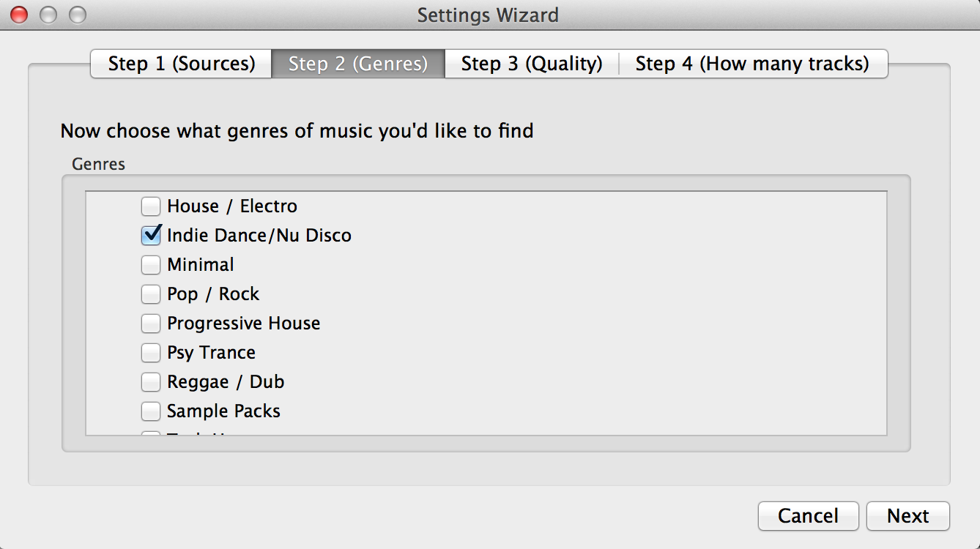The height and width of the screenshot is (549, 980).
Task: Go to Step 3 (Quality) tab
Action: [x=532, y=64]
